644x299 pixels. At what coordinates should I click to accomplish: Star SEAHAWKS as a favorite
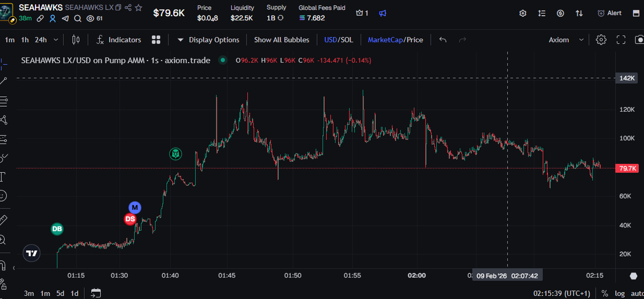tap(138, 8)
